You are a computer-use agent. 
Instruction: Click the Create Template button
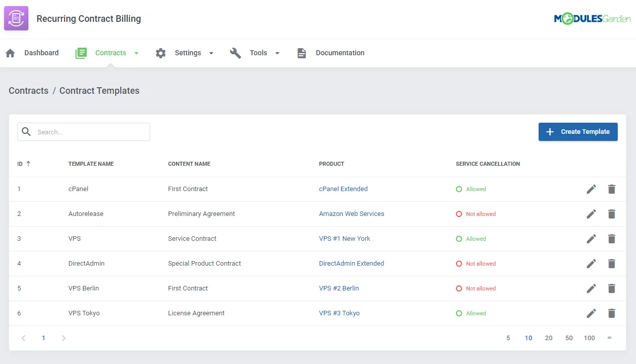pyautogui.click(x=578, y=132)
